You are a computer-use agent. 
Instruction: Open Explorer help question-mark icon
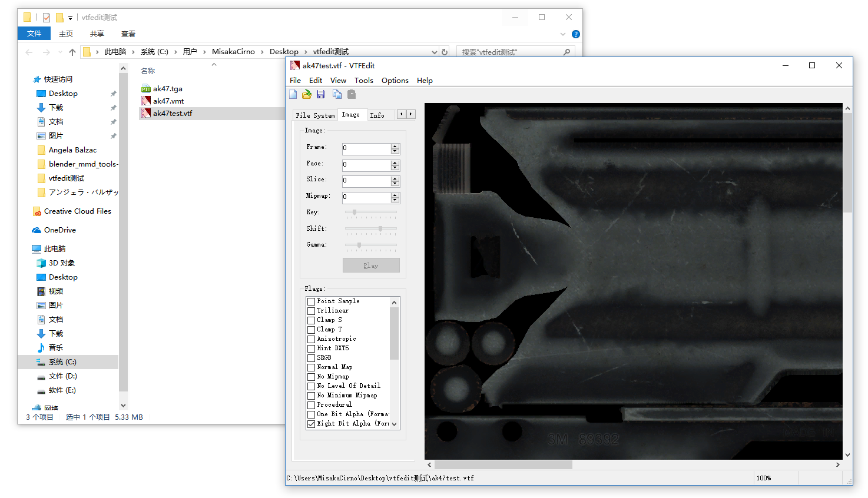point(576,34)
